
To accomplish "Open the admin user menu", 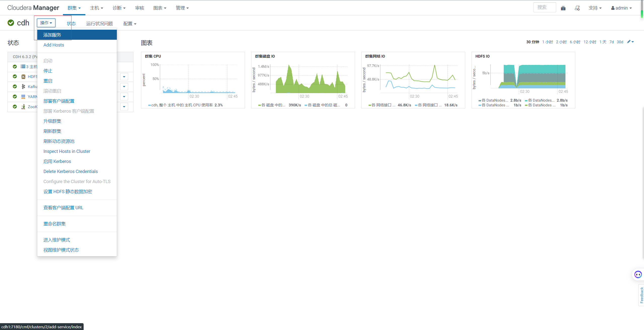I will click(x=622, y=8).
